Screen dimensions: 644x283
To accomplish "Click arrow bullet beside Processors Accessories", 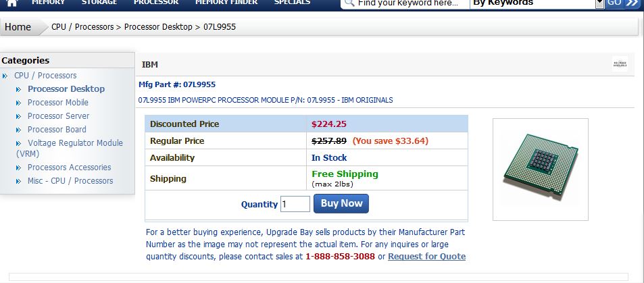I will pos(19,168).
